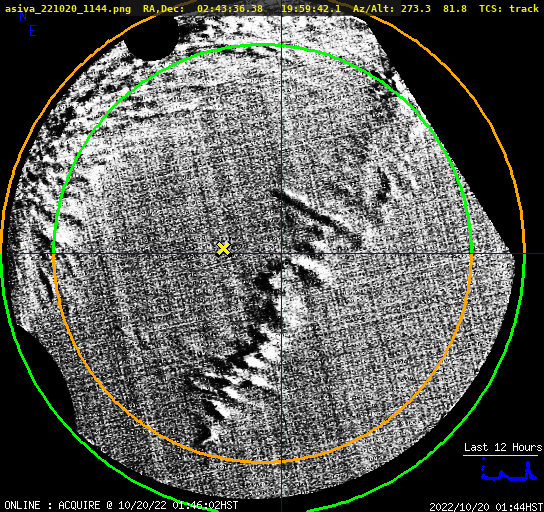
Task: Click the Dec value 19:59:42.1
Action: tap(311, 8)
